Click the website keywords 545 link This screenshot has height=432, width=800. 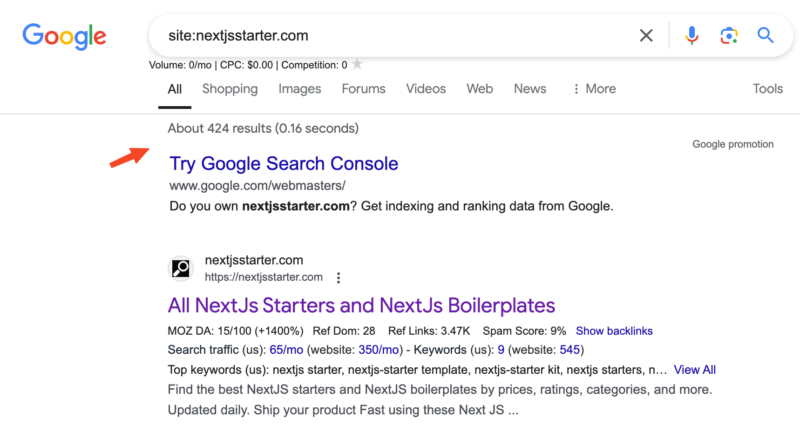tap(569, 350)
